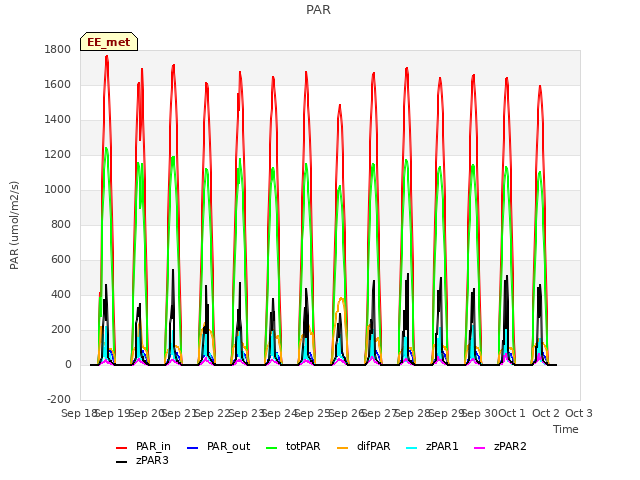Click the Oct 3 x-axis date label
Screen dimensions: 640x480
coord(579,413)
